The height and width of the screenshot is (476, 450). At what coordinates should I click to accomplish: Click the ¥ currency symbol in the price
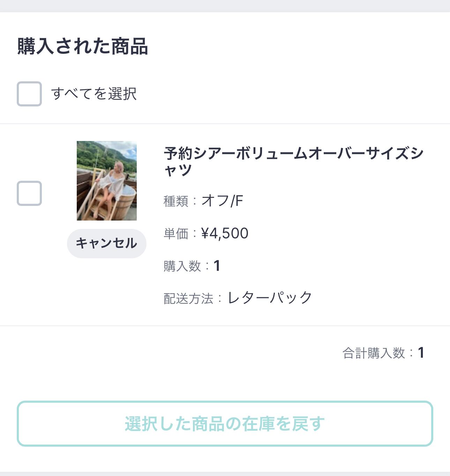tap(205, 233)
